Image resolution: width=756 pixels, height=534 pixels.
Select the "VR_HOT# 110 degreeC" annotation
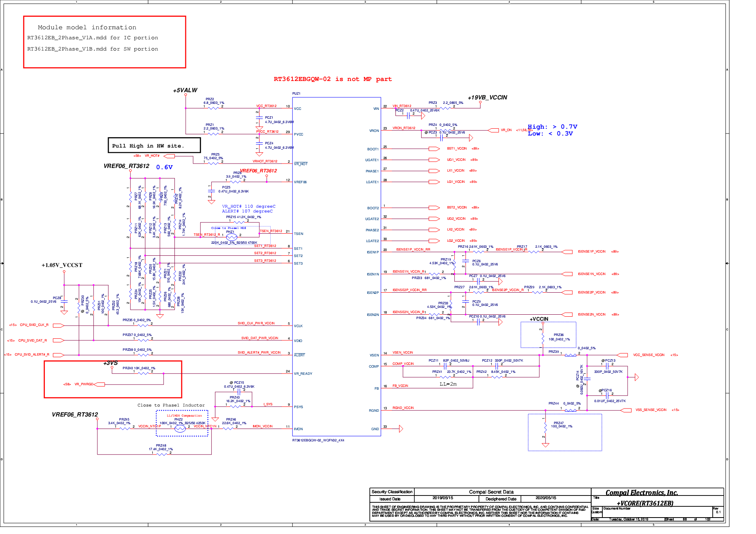pyautogui.click(x=249, y=206)
